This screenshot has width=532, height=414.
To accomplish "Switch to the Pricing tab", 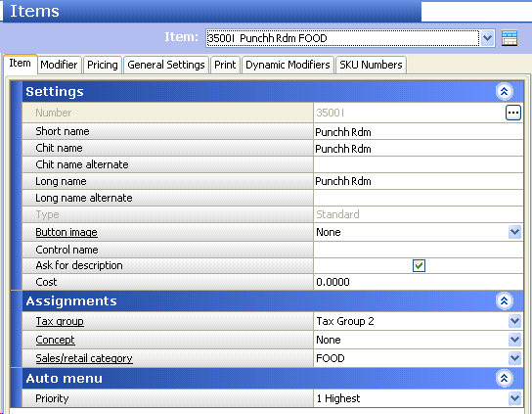I will pos(102,65).
